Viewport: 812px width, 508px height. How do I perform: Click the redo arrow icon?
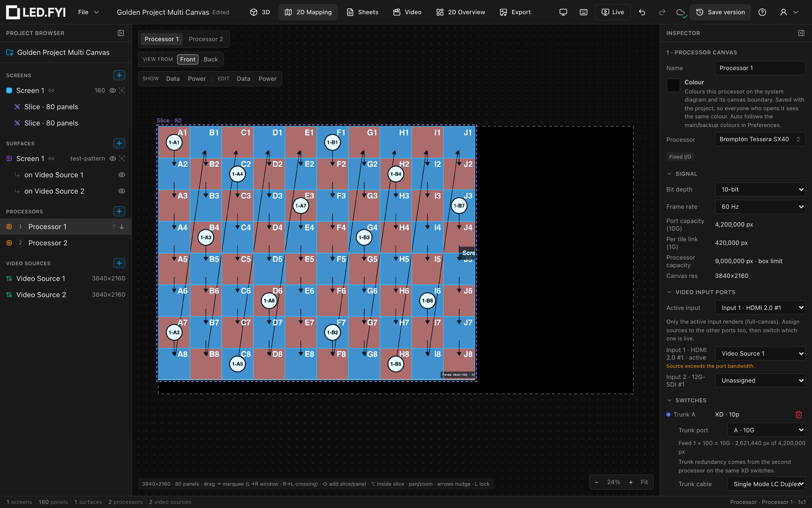(662, 12)
